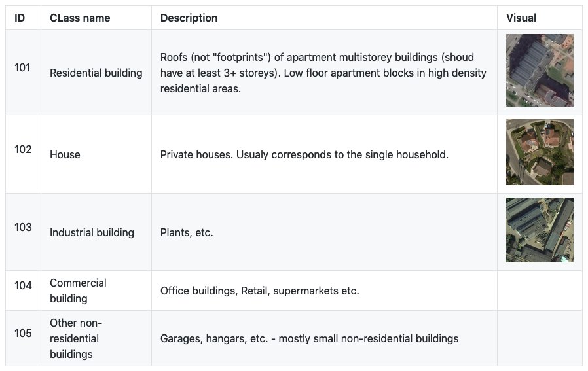Click ID cell 103
Viewport: 588px width, 371px height.
(x=23, y=227)
